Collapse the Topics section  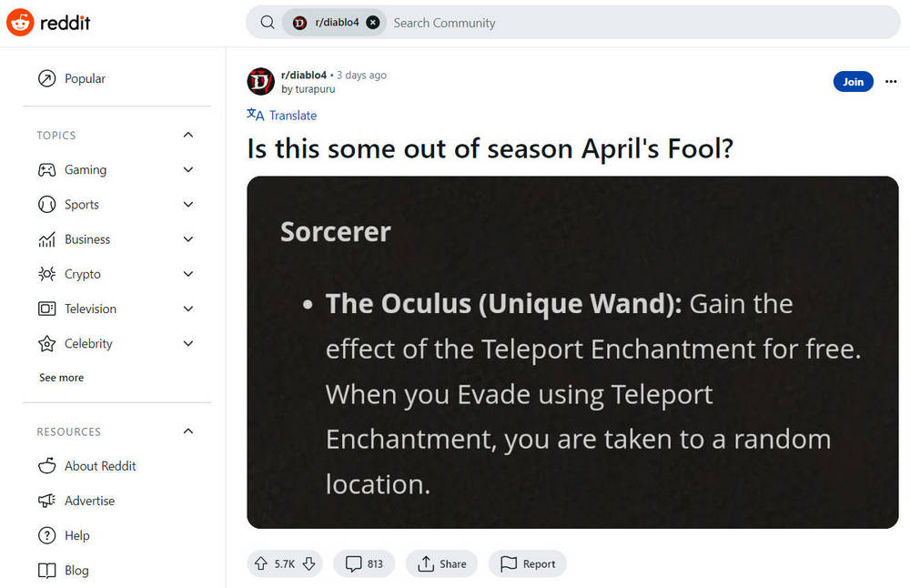(x=188, y=136)
